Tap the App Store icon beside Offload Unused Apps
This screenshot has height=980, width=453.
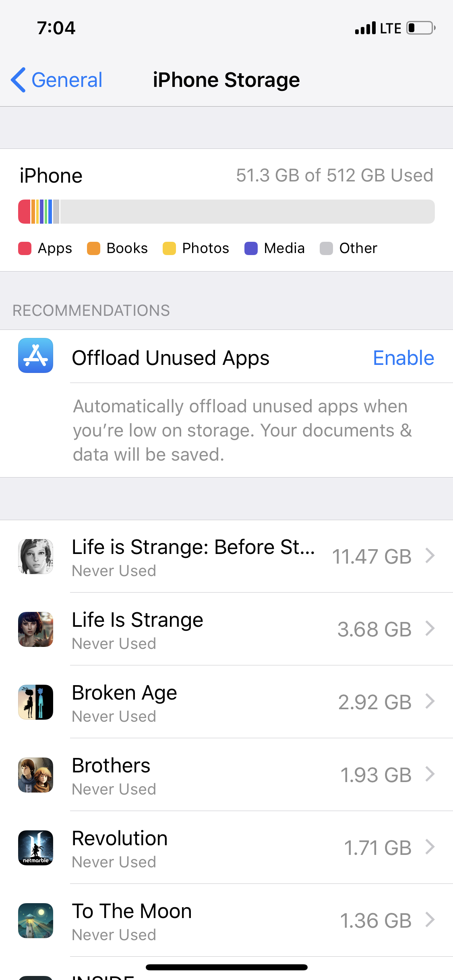click(x=35, y=355)
